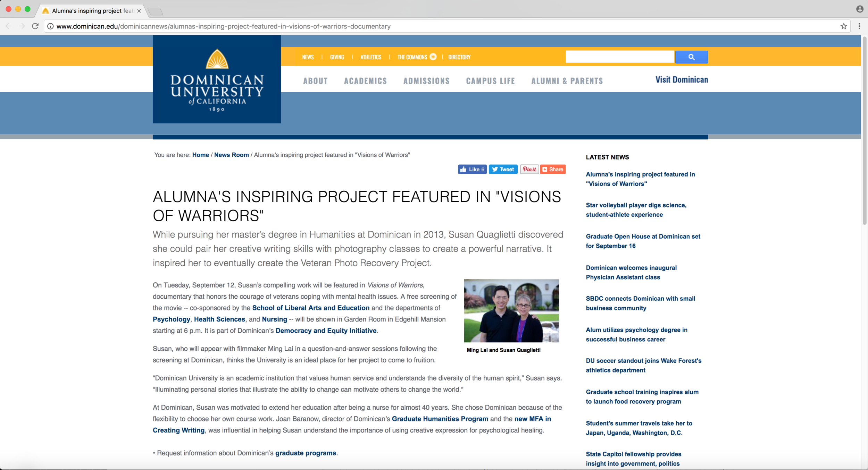This screenshot has width=868, height=470.
Task: Click the red Share plus button
Action: (x=553, y=169)
